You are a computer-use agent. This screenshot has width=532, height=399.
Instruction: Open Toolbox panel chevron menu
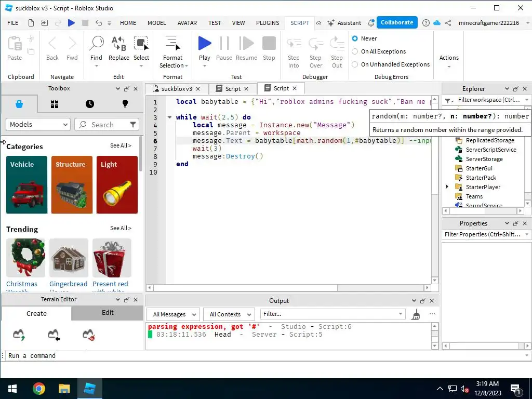click(x=118, y=88)
